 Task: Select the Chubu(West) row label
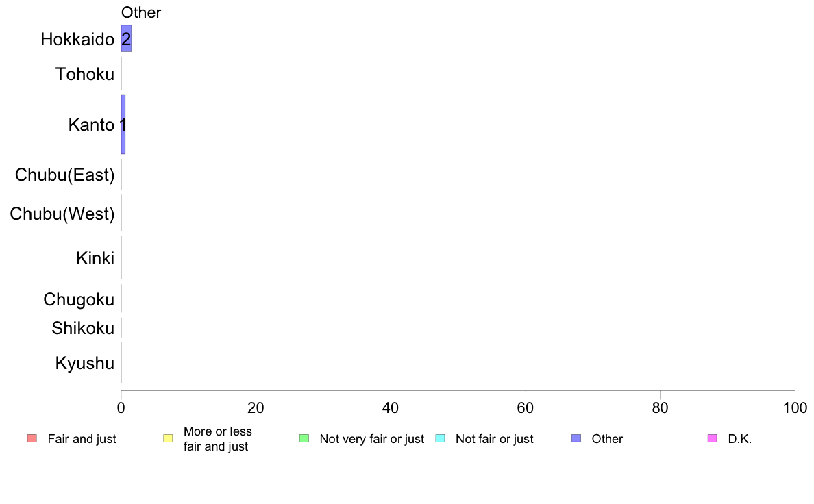(x=62, y=214)
